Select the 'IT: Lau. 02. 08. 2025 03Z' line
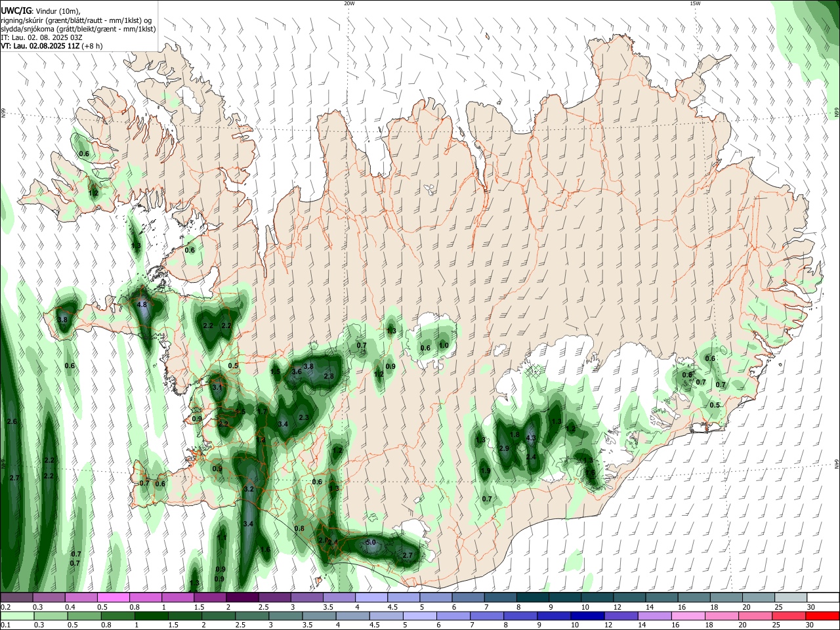The image size is (840, 630). click(41, 37)
